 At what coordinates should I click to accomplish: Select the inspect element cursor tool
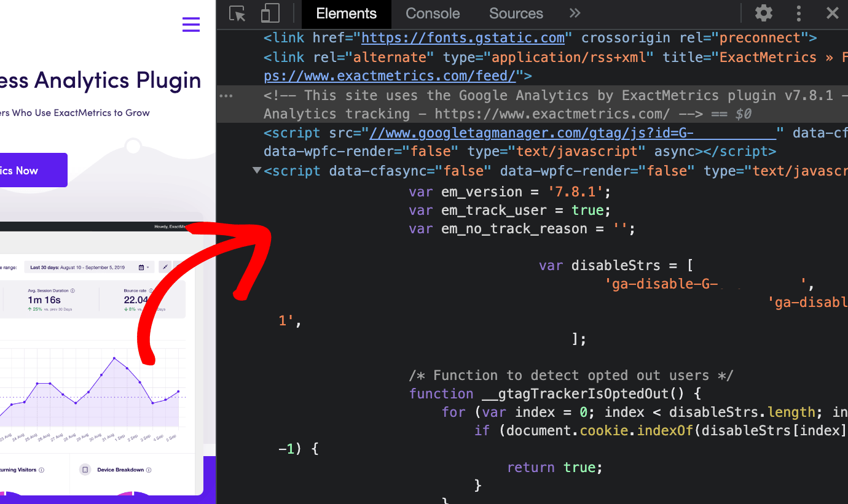tap(237, 13)
